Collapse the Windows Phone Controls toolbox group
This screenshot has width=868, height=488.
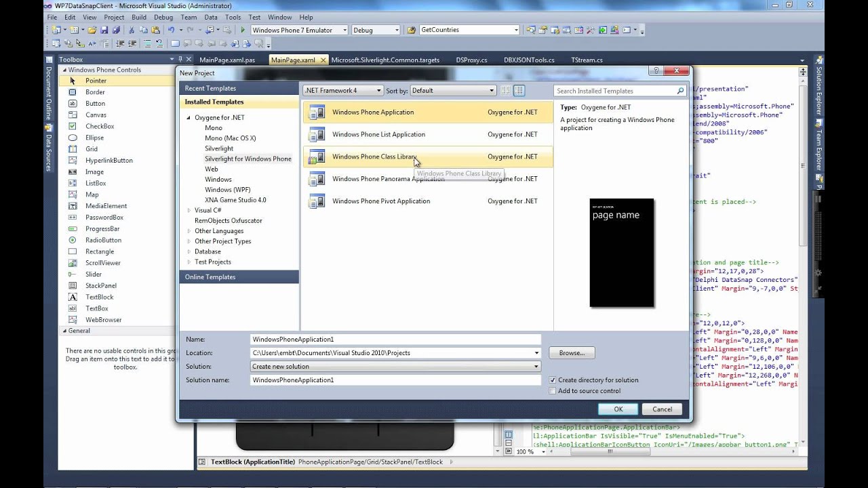pyautogui.click(x=65, y=70)
